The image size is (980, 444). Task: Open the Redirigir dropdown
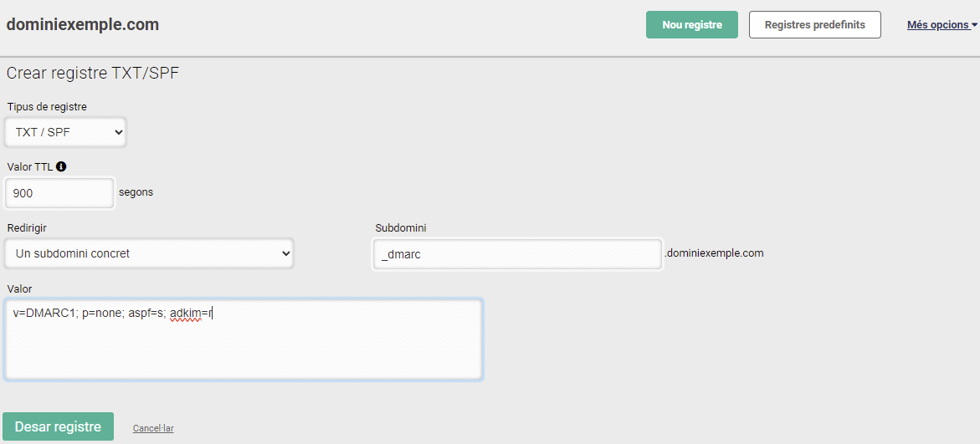pyautogui.click(x=149, y=253)
